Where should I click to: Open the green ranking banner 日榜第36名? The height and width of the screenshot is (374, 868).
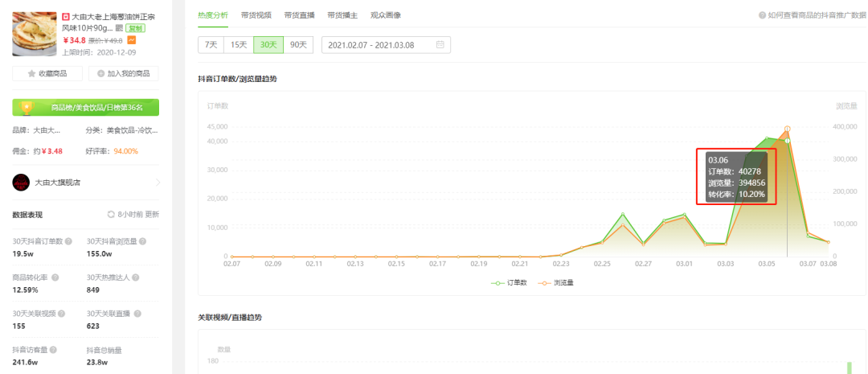point(85,108)
